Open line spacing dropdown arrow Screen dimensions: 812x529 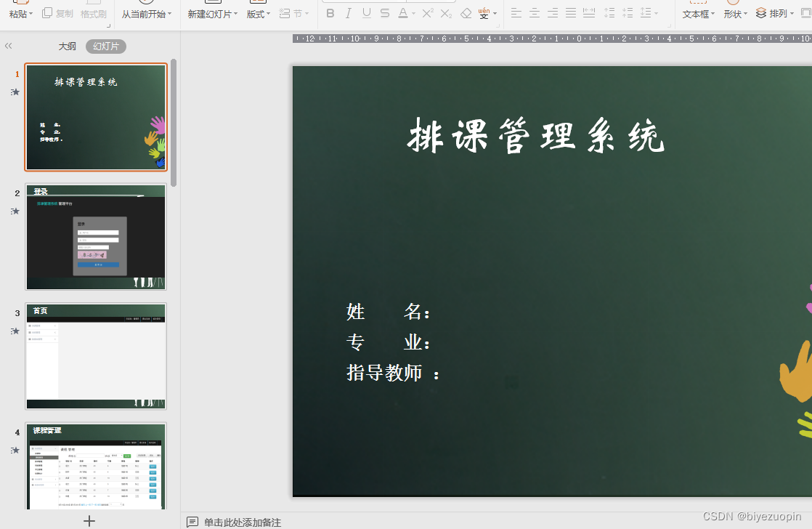pyautogui.click(x=656, y=14)
